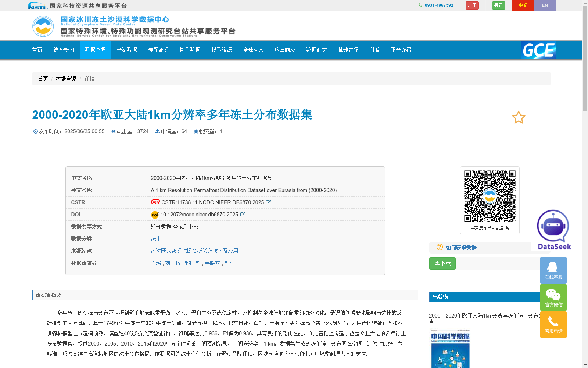The height and width of the screenshot is (368, 588).
Task: Open 专题数据 menu item
Action: click(159, 50)
